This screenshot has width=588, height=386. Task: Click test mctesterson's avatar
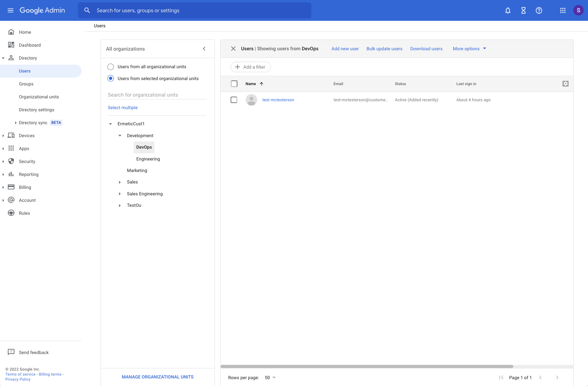coord(251,100)
